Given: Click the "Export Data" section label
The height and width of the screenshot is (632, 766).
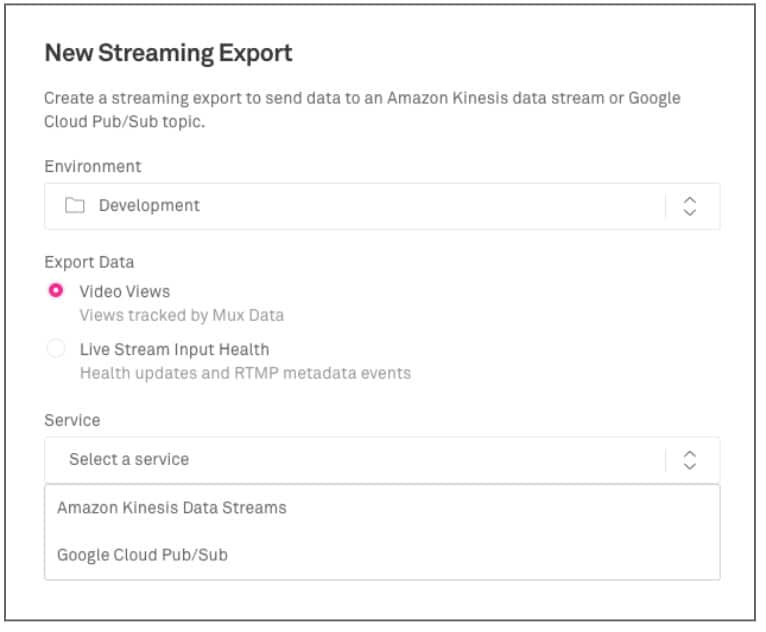Looking at the screenshot, I should point(89,262).
